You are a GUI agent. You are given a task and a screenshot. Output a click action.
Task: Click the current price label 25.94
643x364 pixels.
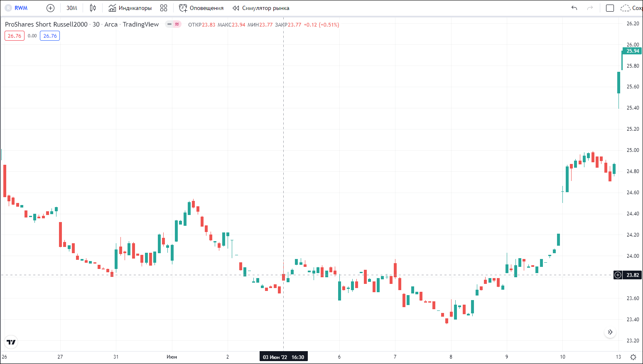pos(633,51)
